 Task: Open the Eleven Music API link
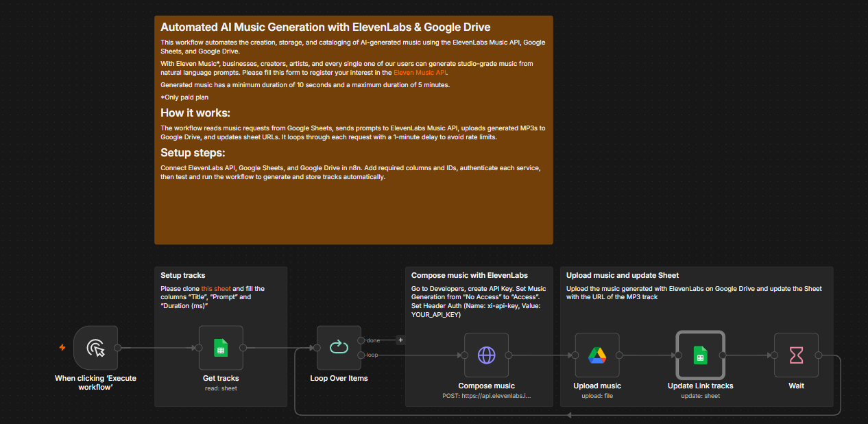[420, 72]
